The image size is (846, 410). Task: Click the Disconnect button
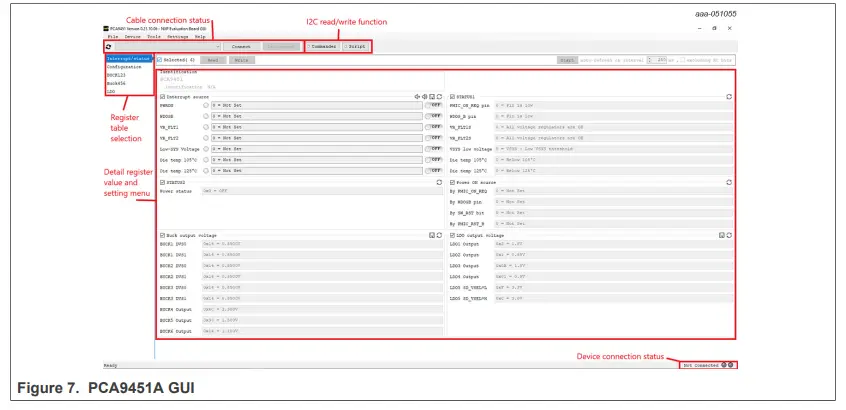coord(281,47)
